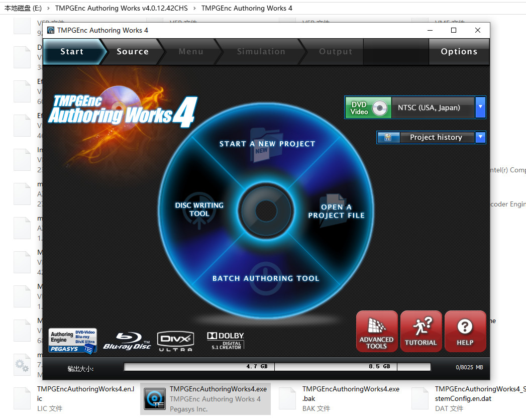
Task: Open the Simulation tab
Action: (x=261, y=52)
